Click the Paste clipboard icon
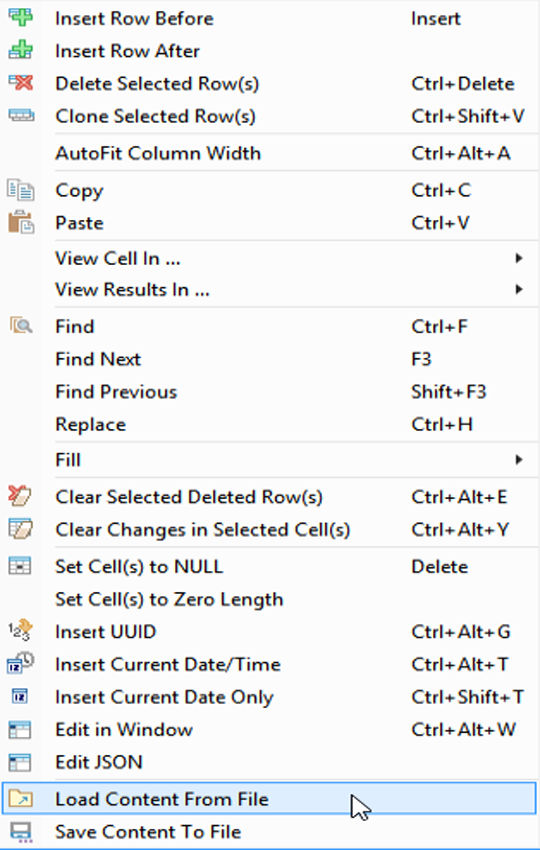540x850 pixels. tap(21, 222)
